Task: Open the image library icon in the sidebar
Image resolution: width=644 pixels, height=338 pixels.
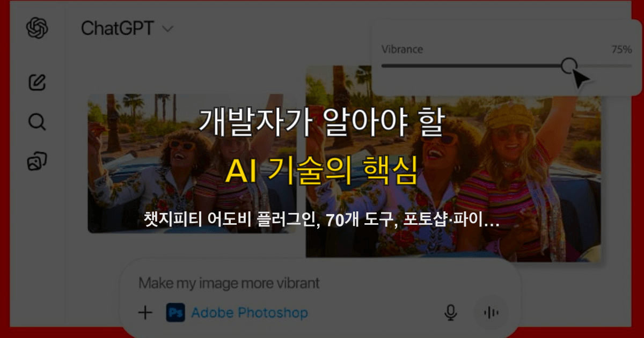Action: (x=37, y=161)
